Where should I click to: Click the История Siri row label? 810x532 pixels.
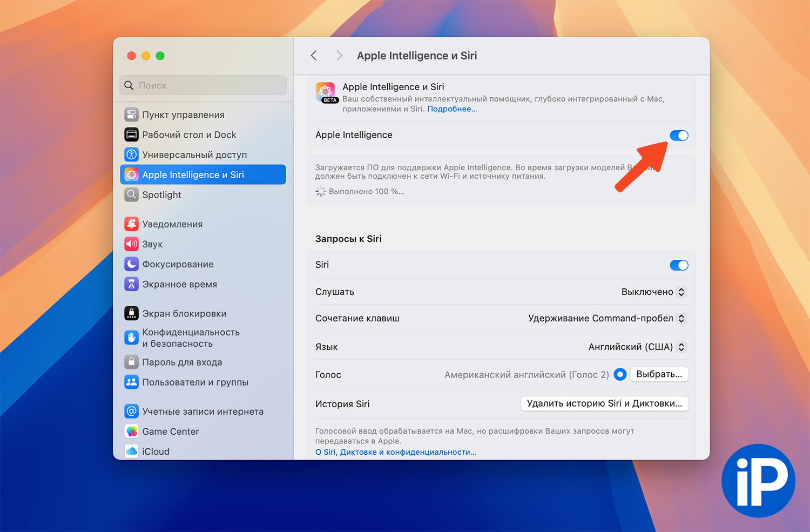coord(342,403)
